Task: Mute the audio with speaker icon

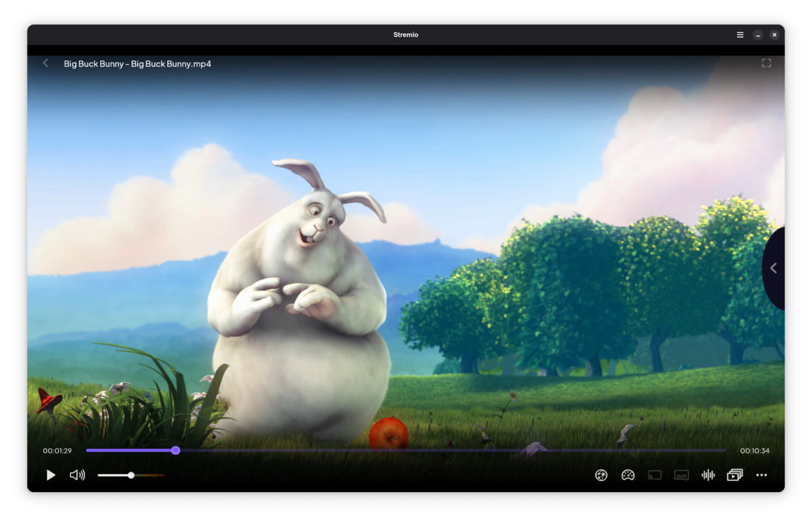Action: point(77,475)
